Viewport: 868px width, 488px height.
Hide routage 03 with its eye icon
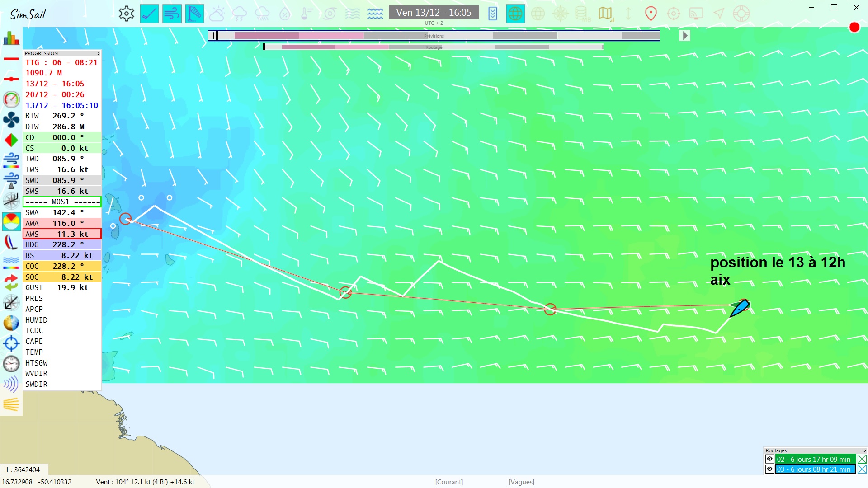(769, 469)
